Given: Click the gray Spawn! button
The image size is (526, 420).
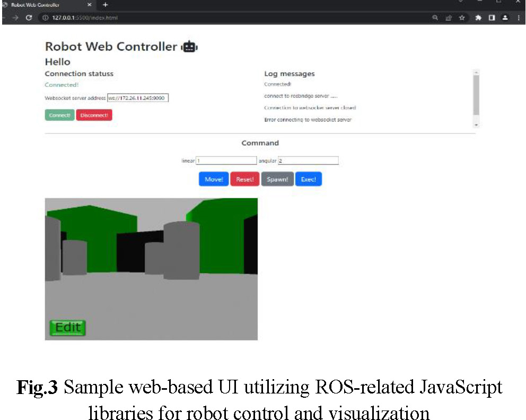Looking at the screenshot, I should (x=277, y=179).
